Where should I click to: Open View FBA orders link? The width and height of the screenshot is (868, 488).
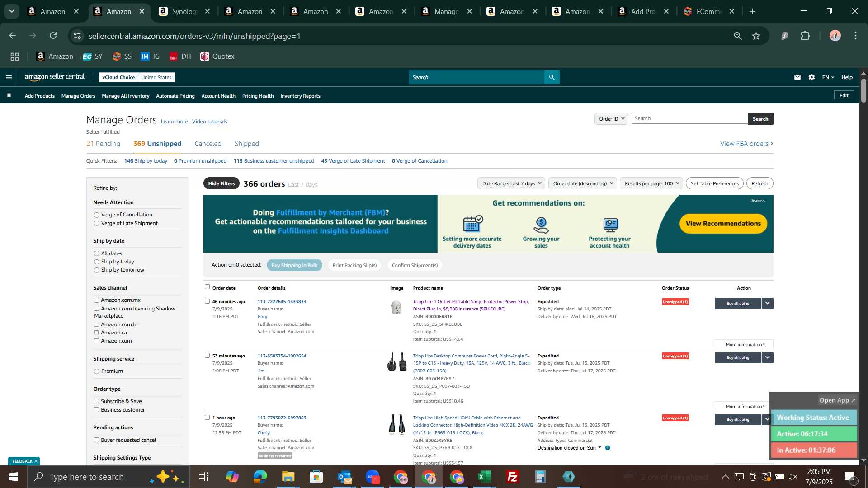click(746, 144)
